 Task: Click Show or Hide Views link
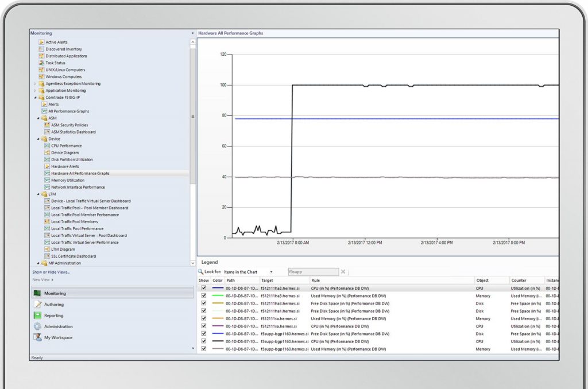tap(51, 272)
